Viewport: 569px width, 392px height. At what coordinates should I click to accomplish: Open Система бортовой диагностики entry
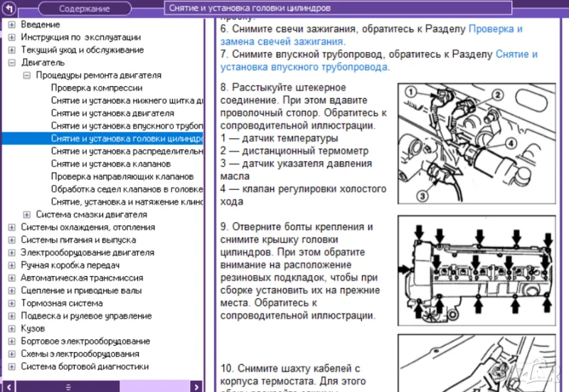pos(85,366)
